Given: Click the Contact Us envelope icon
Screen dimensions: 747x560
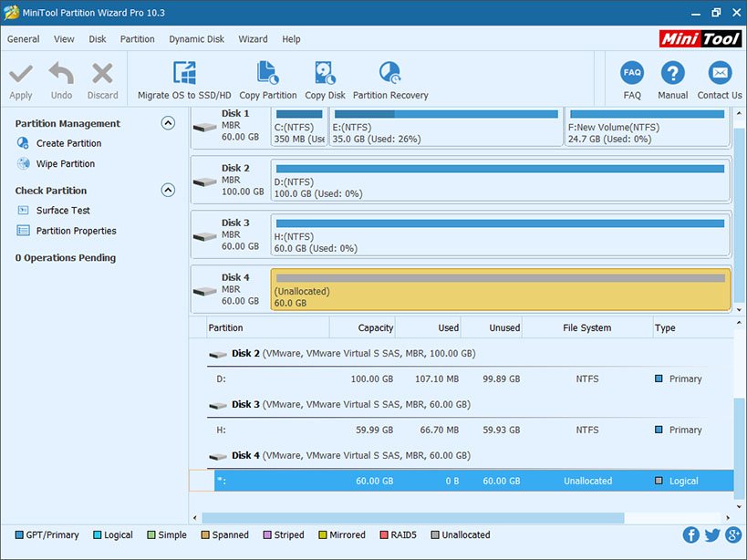Looking at the screenshot, I should click(x=720, y=74).
